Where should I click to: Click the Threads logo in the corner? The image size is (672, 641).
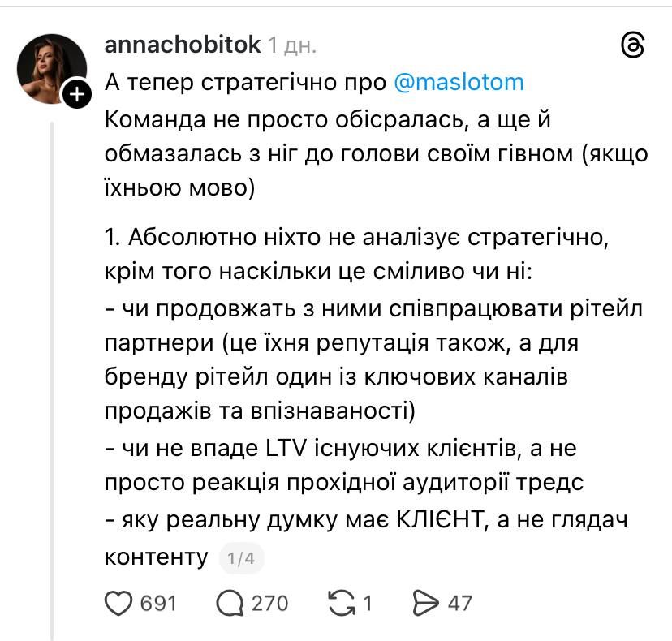coord(631,45)
